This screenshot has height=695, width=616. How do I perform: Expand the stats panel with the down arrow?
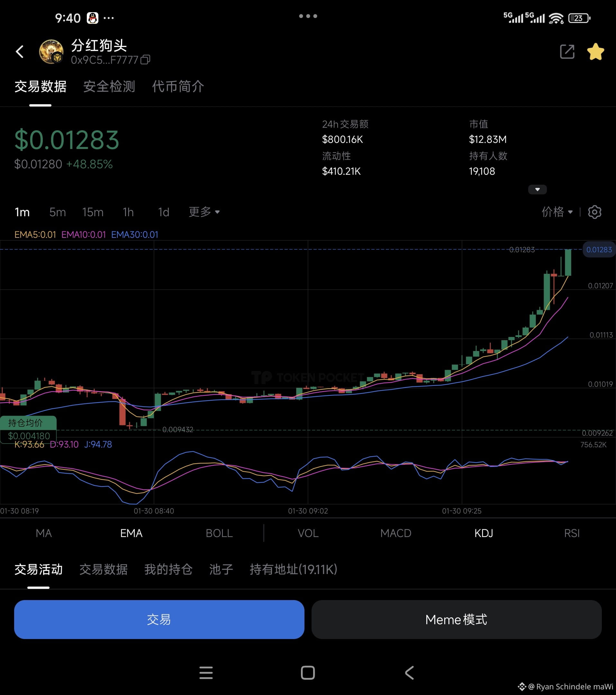point(537,190)
